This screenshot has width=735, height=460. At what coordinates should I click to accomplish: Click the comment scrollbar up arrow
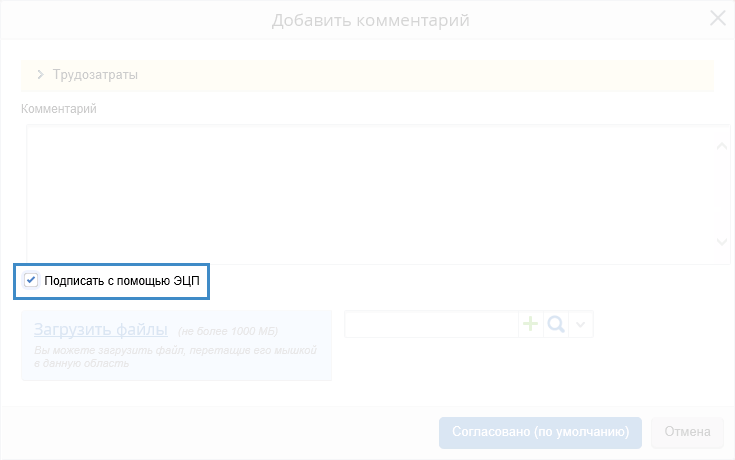pyautogui.click(x=722, y=146)
